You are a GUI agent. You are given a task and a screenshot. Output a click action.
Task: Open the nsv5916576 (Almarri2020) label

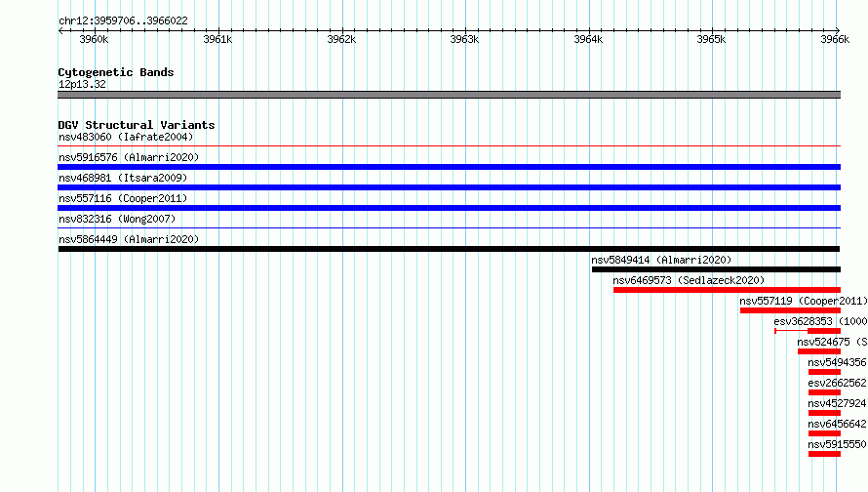129,157
